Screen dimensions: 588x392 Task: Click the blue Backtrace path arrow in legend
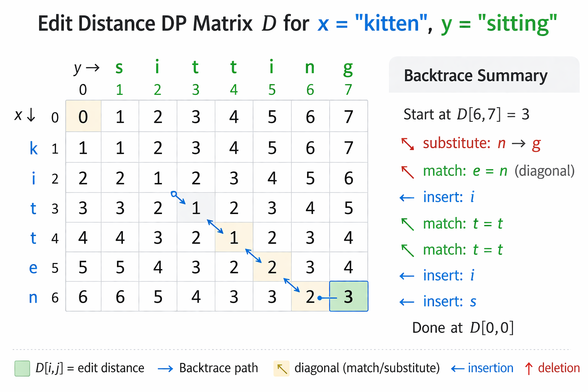[x=165, y=369]
